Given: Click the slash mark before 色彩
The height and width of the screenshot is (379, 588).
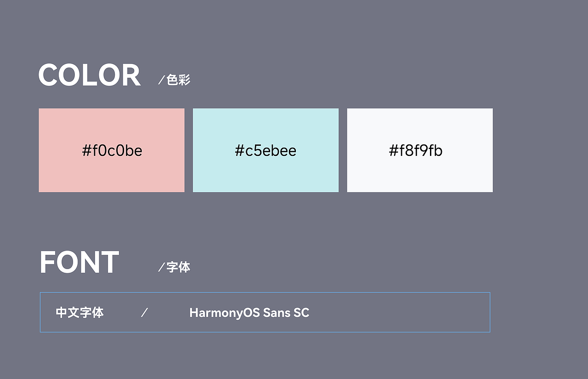Looking at the screenshot, I should pos(161,80).
